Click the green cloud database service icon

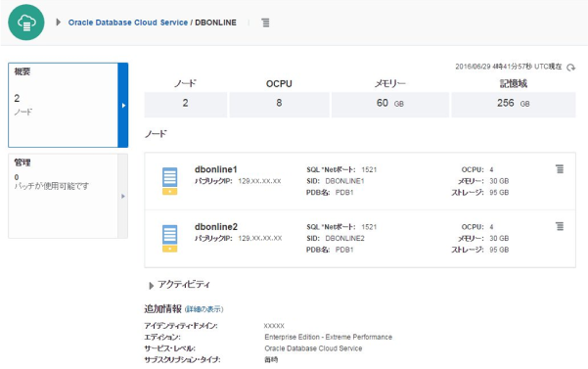point(26,23)
